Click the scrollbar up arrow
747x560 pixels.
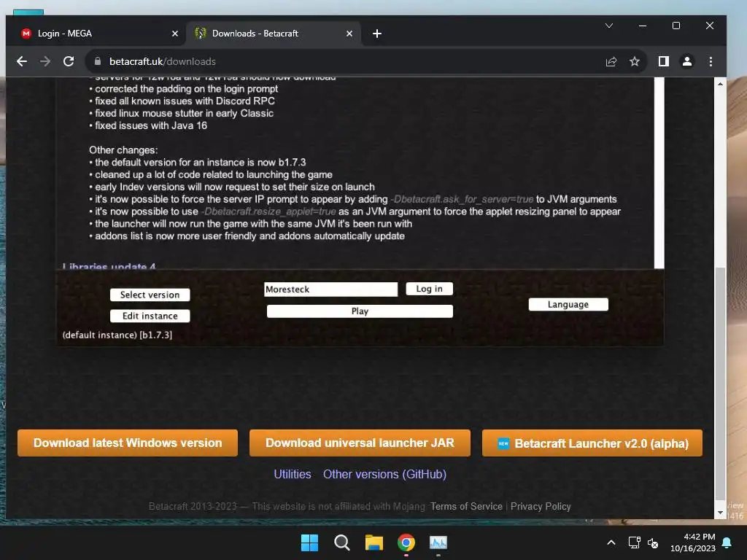coord(720,84)
